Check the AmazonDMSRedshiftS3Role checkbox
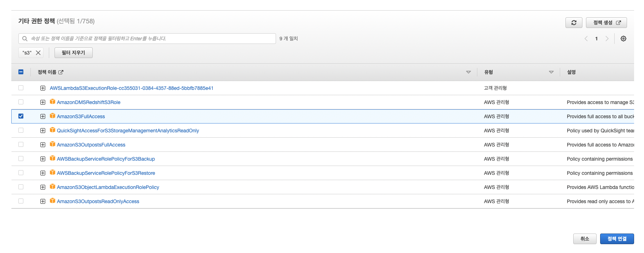This screenshot has width=644, height=253. (21, 102)
